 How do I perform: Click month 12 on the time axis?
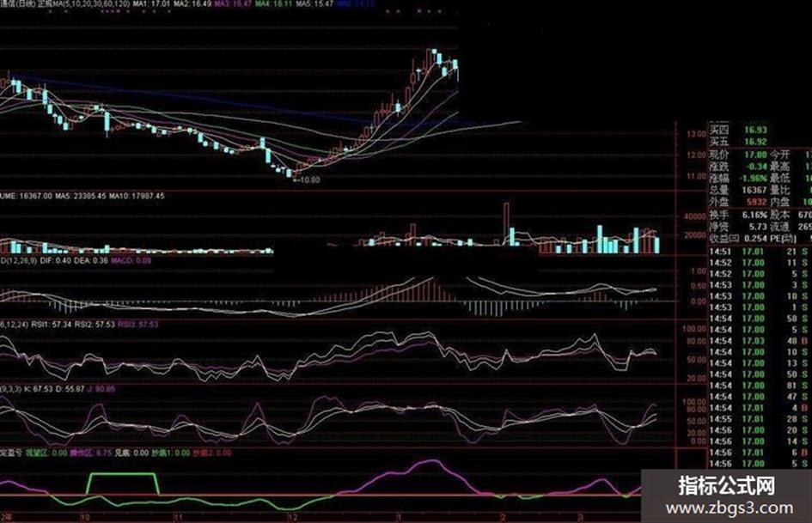click(x=293, y=517)
